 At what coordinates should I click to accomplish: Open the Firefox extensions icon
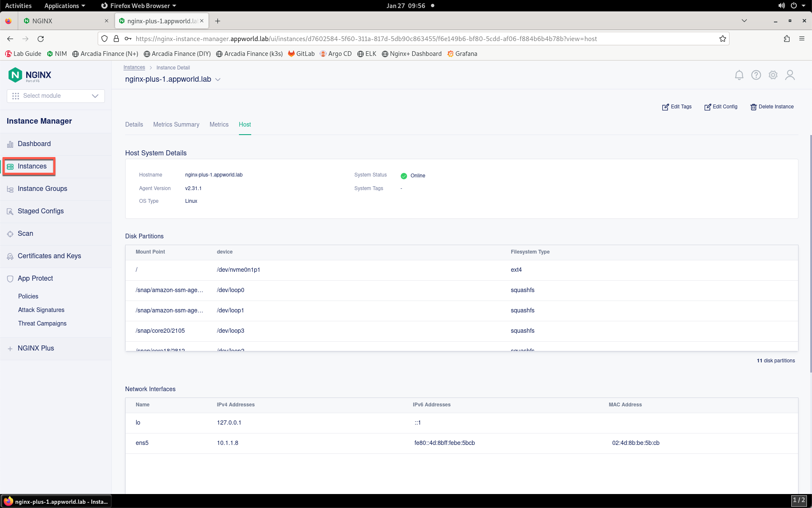[x=787, y=39]
